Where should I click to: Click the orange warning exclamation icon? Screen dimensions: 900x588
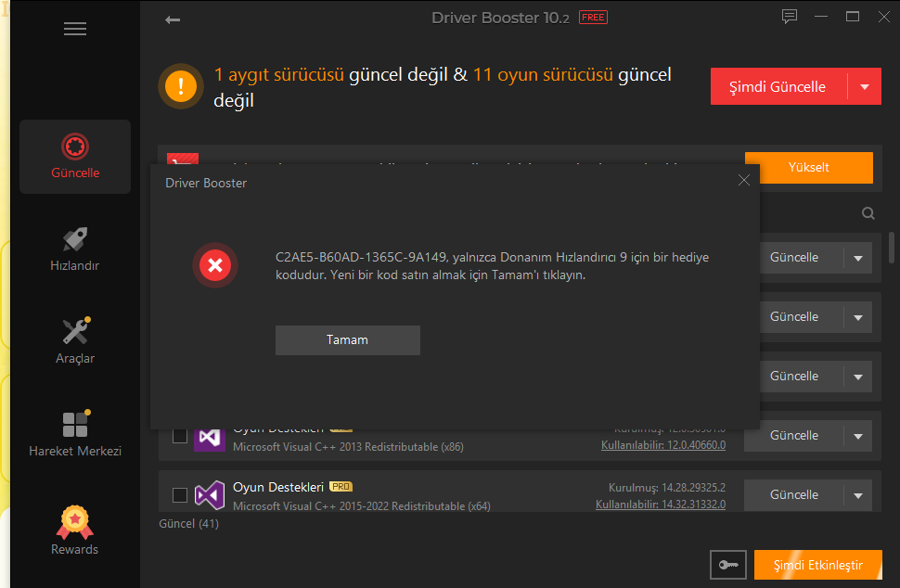181,86
